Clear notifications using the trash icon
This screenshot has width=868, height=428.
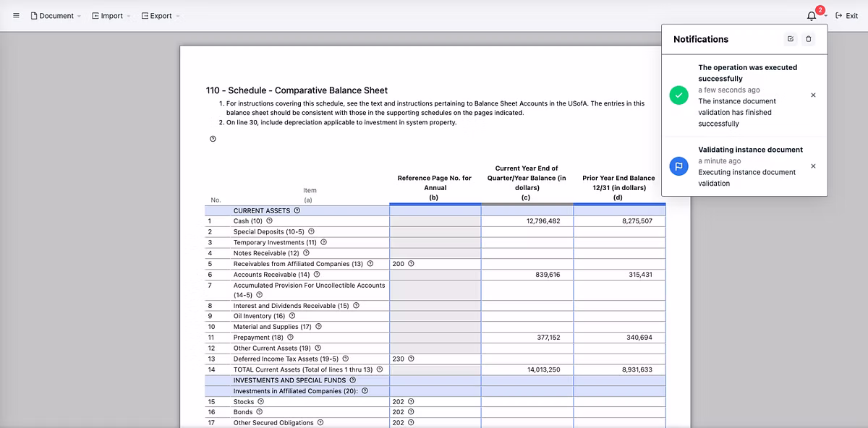click(809, 39)
